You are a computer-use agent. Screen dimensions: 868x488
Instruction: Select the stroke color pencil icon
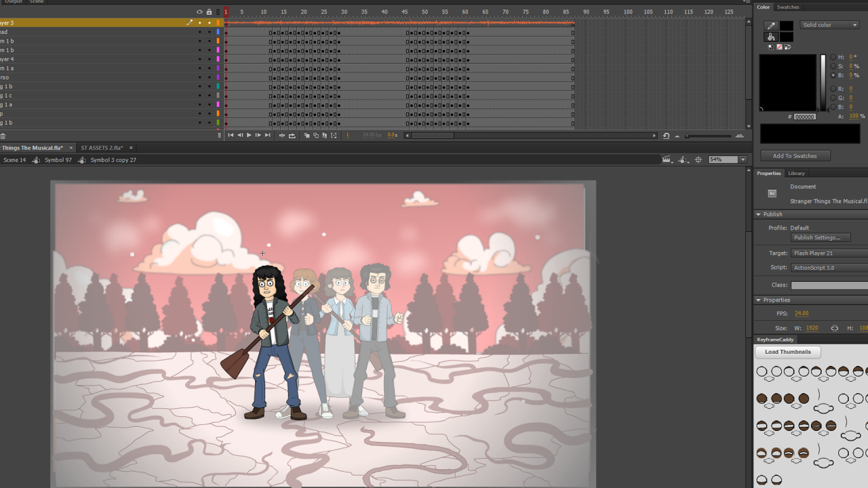[x=770, y=26]
